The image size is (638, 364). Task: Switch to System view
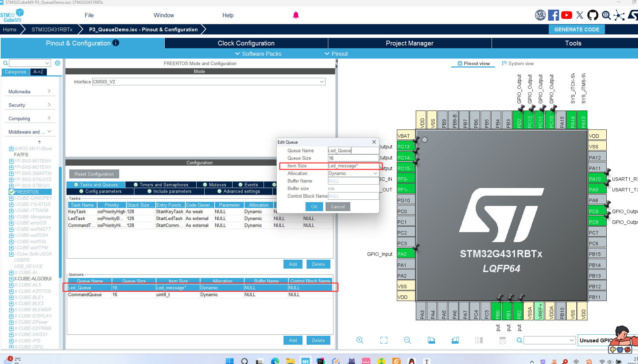pyautogui.click(x=518, y=63)
